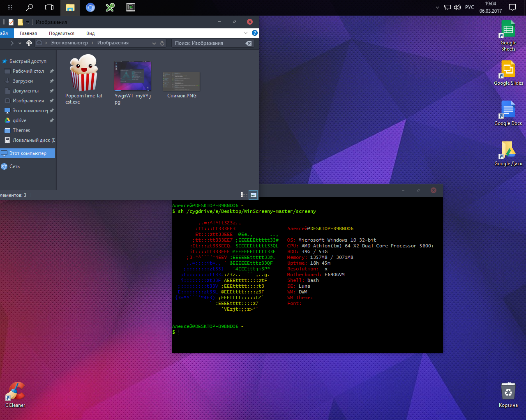Image resolution: width=526 pixels, height=420 pixels.
Task: Select Google Docs desktop shortcut
Action: coord(508,113)
